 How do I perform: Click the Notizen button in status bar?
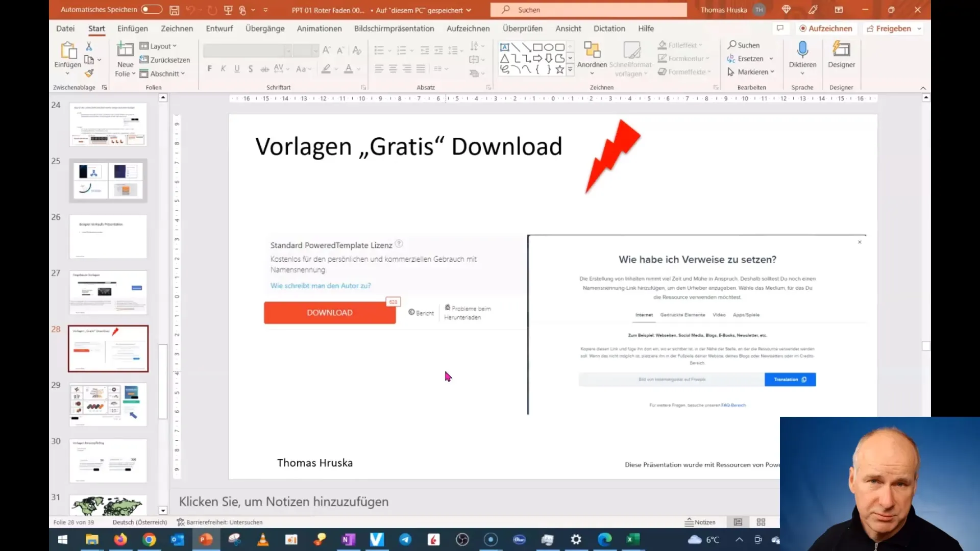click(700, 522)
